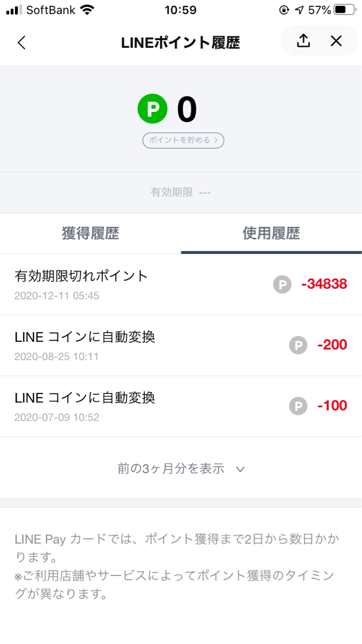This screenshot has width=362, height=644.
Task: Tap the 有効期限 expiry row
Action: coord(181,192)
